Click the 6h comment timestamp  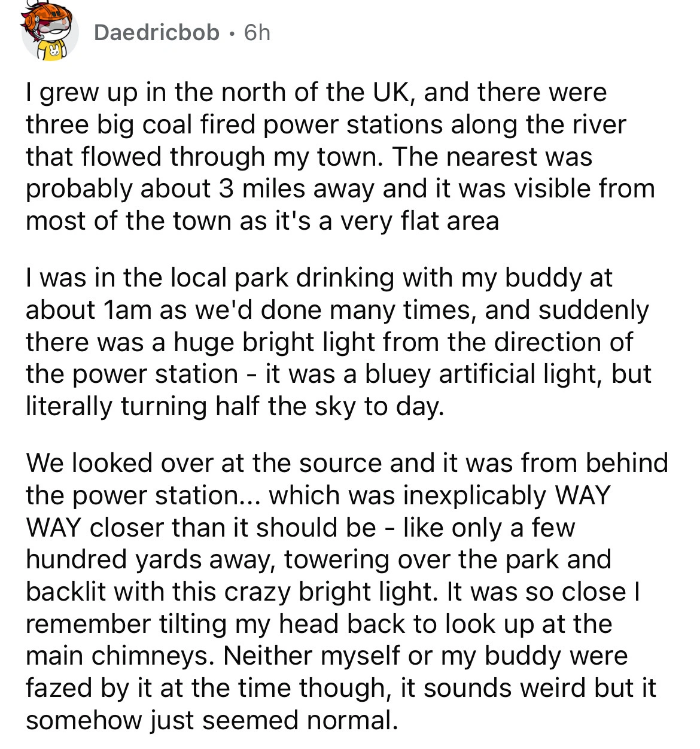pos(257,32)
